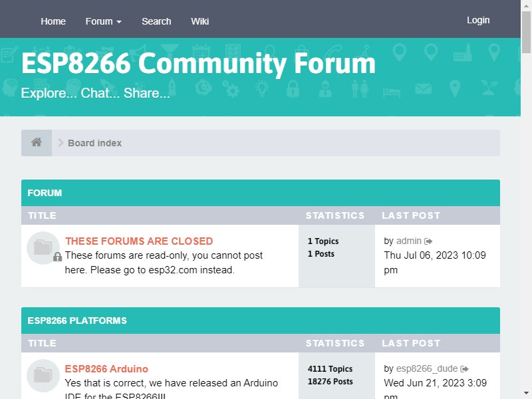Open the locked folder icon for THESE FORUMS ARE CLOSED
Image resolution: width=532 pixels, height=399 pixels.
[x=44, y=247]
